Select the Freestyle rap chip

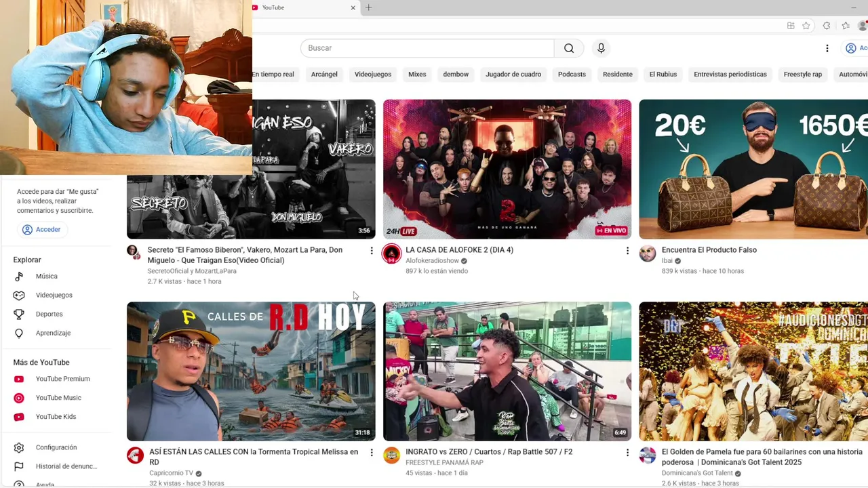click(803, 75)
